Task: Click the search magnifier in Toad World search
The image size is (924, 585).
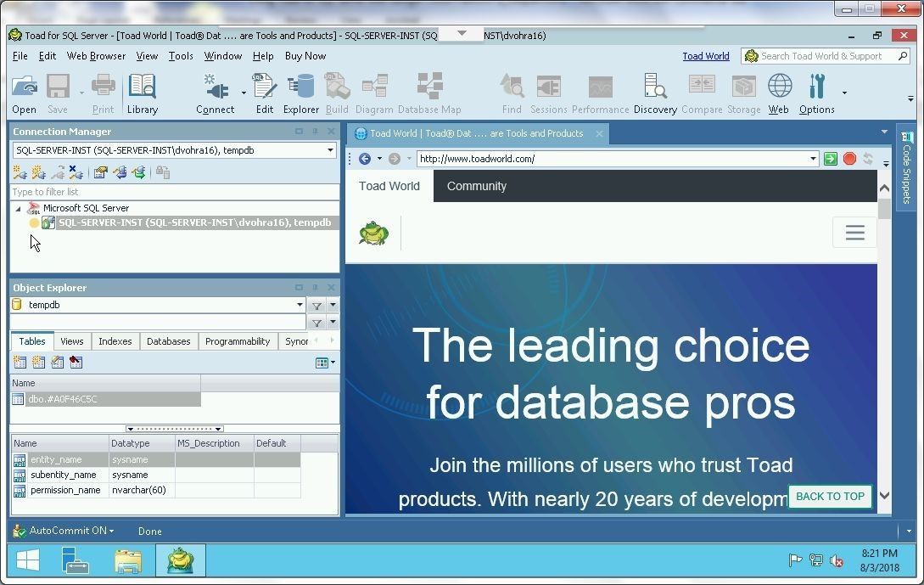Action: click(x=903, y=56)
